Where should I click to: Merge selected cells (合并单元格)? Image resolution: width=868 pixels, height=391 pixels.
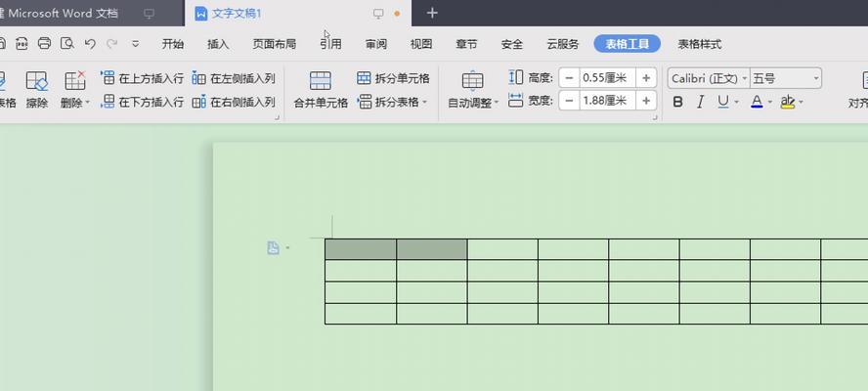(321, 89)
